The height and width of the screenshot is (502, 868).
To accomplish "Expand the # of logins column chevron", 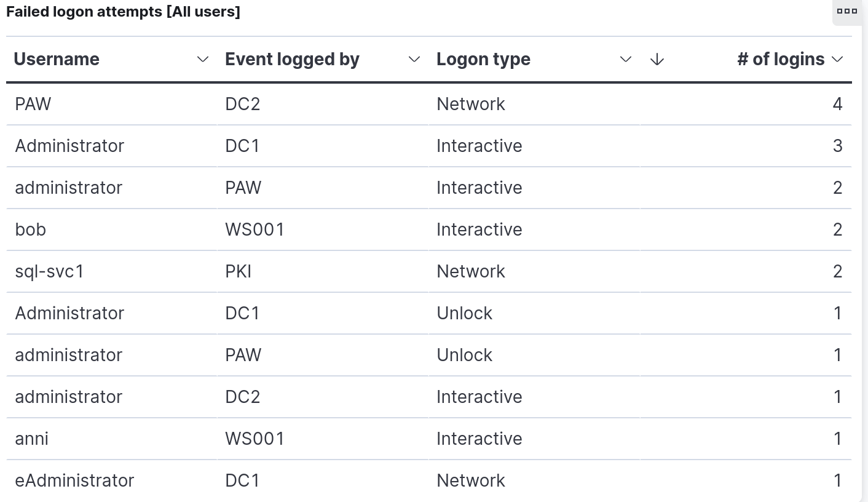I will [837, 59].
